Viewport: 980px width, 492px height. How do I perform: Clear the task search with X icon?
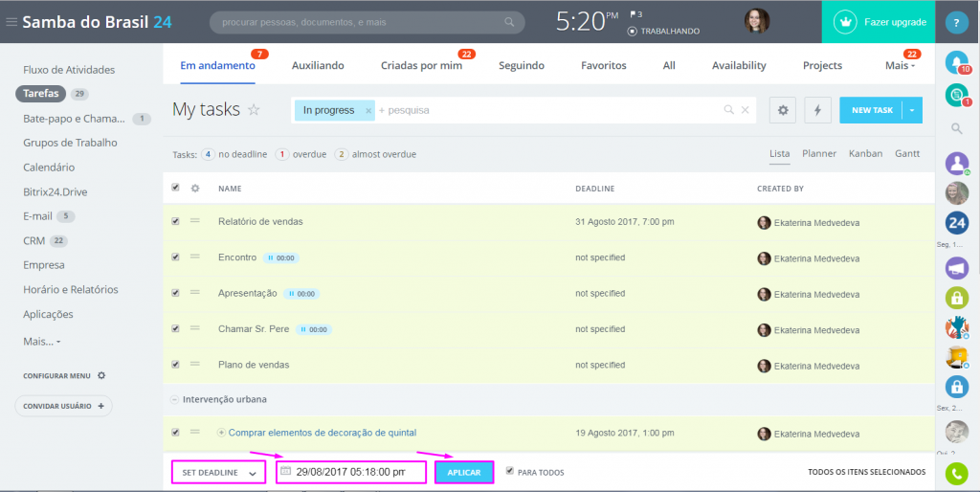click(x=745, y=110)
